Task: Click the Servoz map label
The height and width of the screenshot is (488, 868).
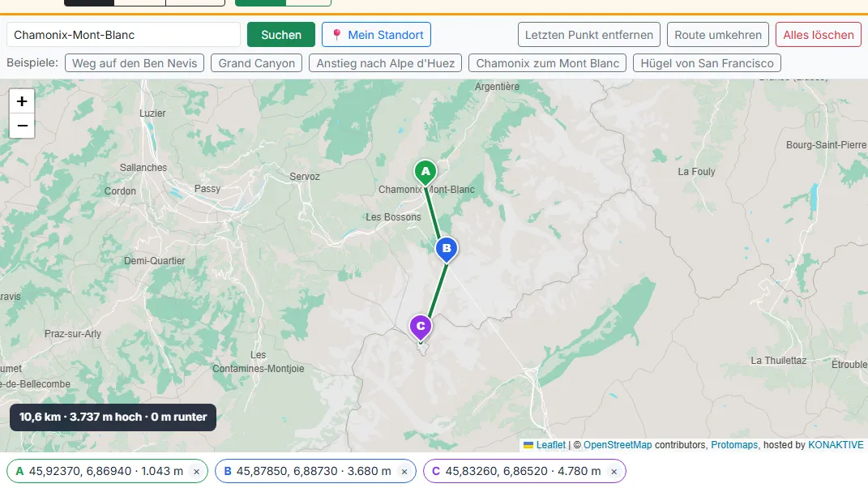Action: tap(305, 177)
